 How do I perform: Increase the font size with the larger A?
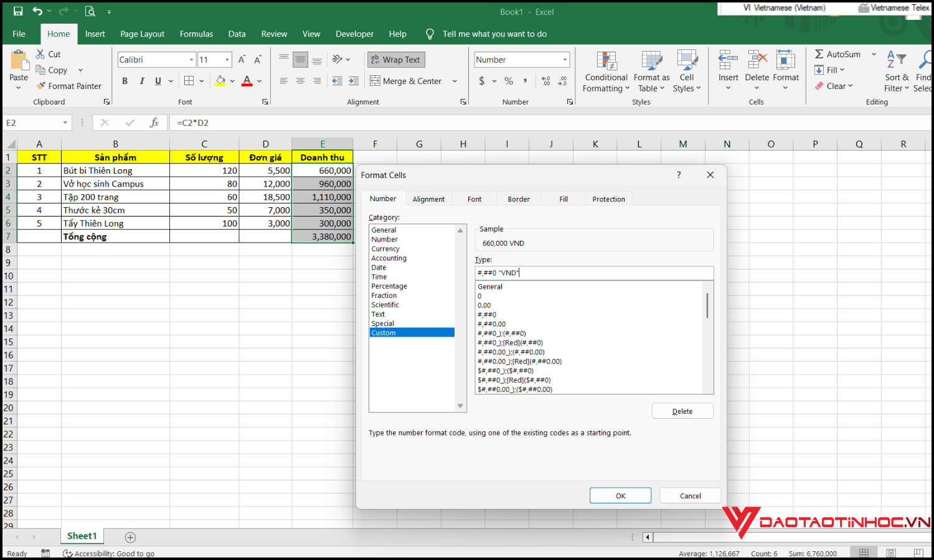click(242, 60)
